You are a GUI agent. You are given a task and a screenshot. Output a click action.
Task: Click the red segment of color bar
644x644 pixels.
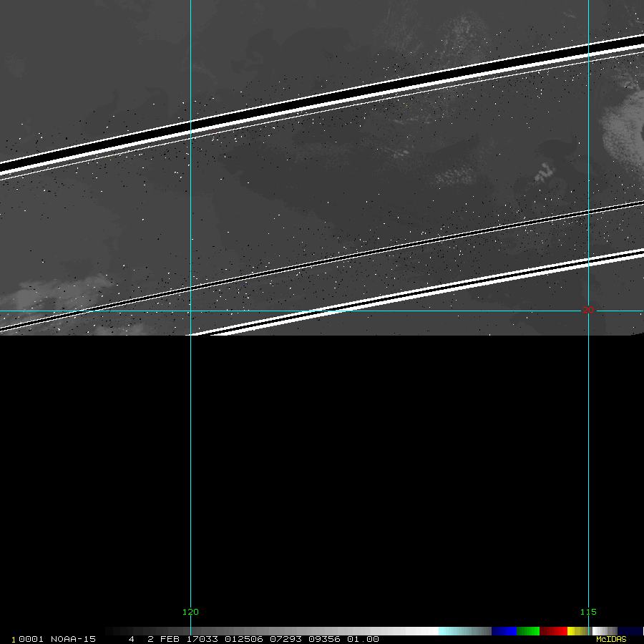[x=553, y=631]
